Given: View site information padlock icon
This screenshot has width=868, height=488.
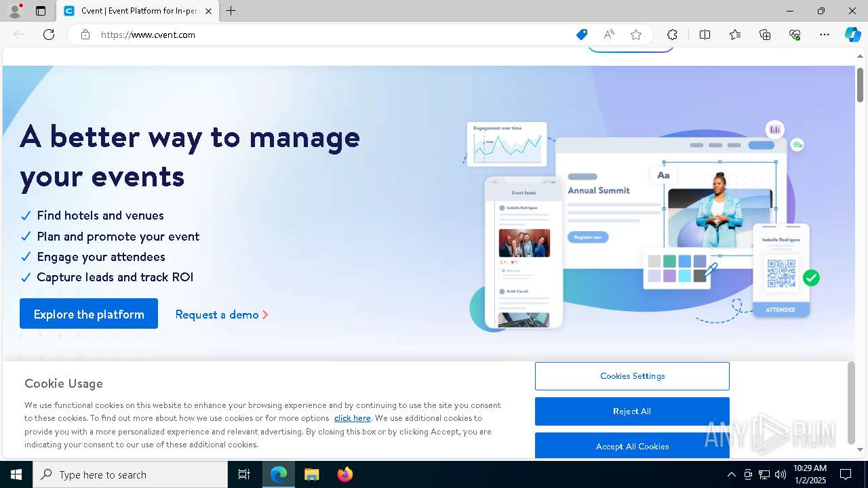Looking at the screenshot, I should click(x=85, y=35).
